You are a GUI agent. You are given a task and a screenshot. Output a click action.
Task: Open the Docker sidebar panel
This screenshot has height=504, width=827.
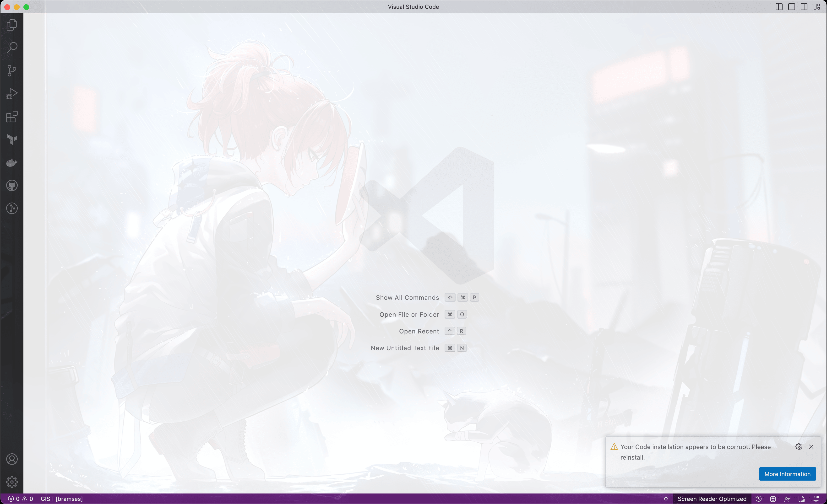pyautogui.click(x=12, y=163)
